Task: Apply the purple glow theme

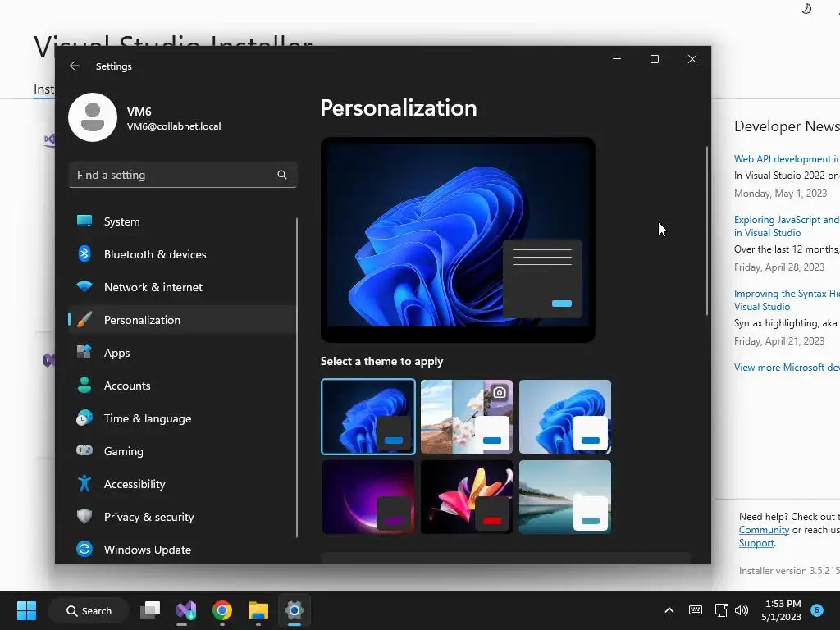Action: click(x=368, y=497)
